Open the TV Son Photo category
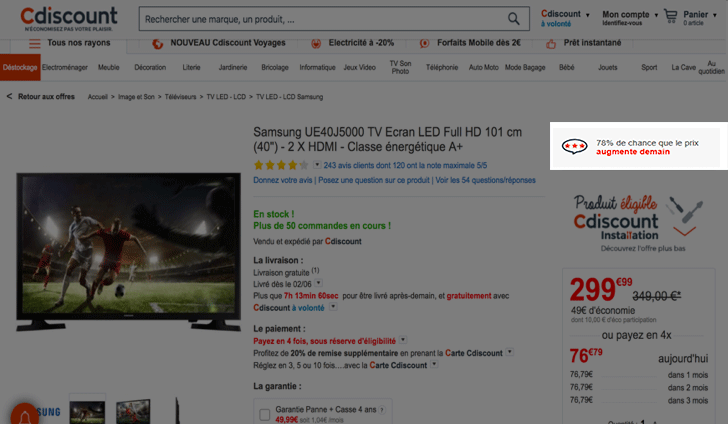Viewport: 728px width, 424px height. click(400, 67)
